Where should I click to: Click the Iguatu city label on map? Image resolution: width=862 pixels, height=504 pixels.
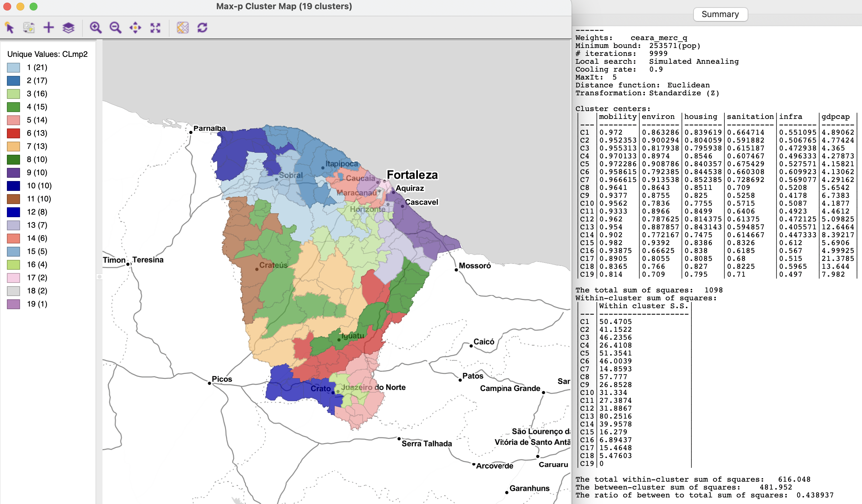pyautogui.click(x=353, y=336)
